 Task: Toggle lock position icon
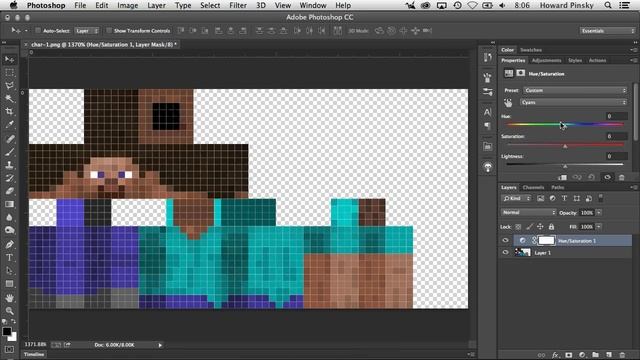[540, 227]
